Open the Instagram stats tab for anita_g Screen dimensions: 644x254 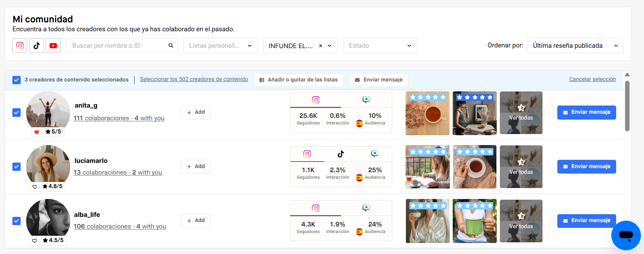click(x=316, y=100)
